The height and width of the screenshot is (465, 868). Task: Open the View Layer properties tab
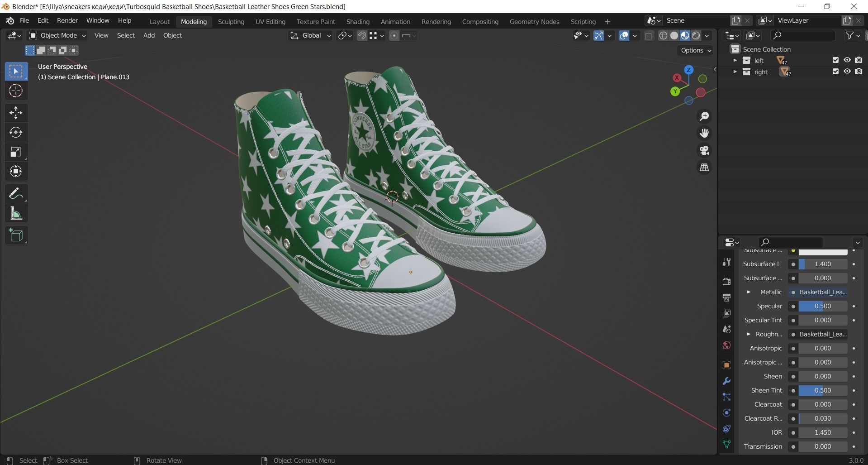pos(726,313)
